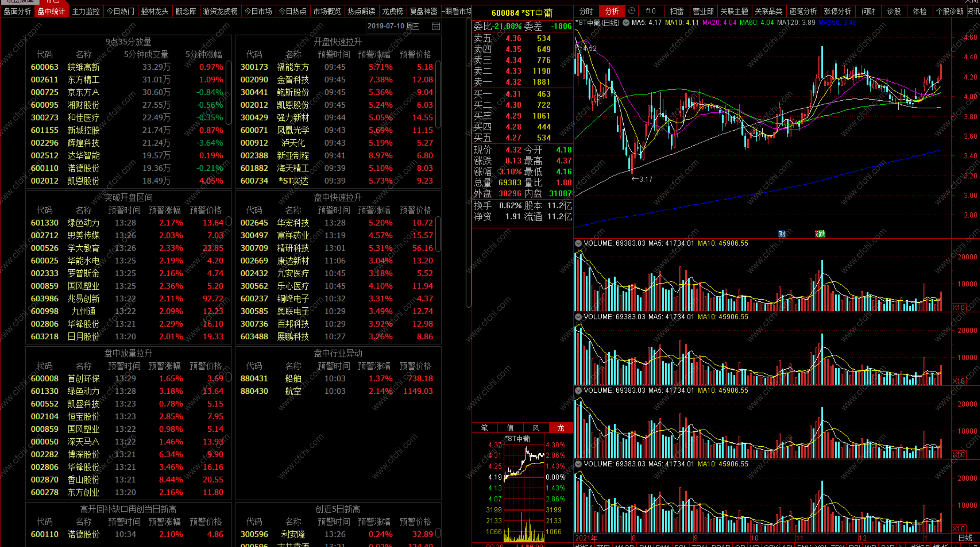Switch to the 主力监控 tab

pos(86,11)
